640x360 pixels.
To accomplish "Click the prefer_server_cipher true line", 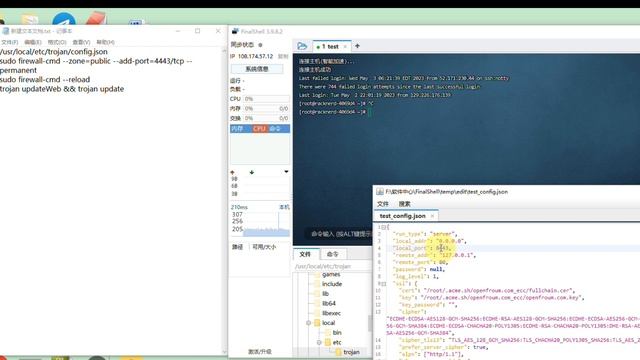I will 443,347.
